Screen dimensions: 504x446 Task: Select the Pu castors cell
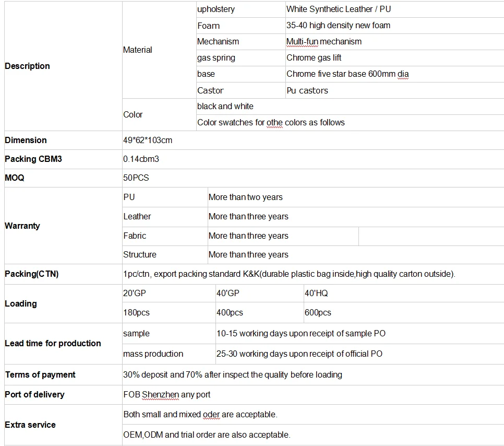coord(395,90)
